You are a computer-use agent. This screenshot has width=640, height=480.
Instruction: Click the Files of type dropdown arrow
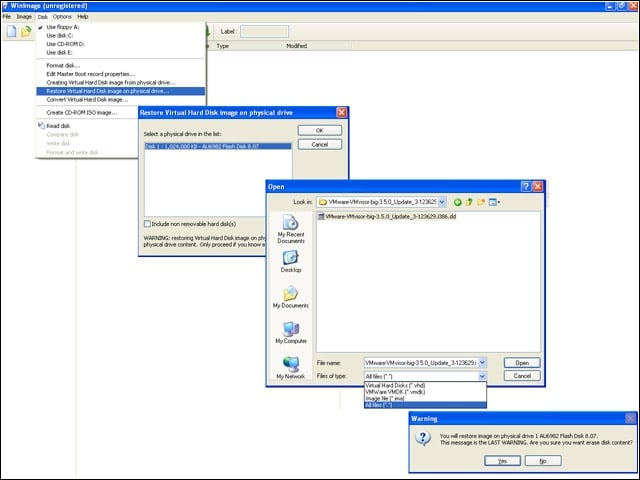point(482,376)
